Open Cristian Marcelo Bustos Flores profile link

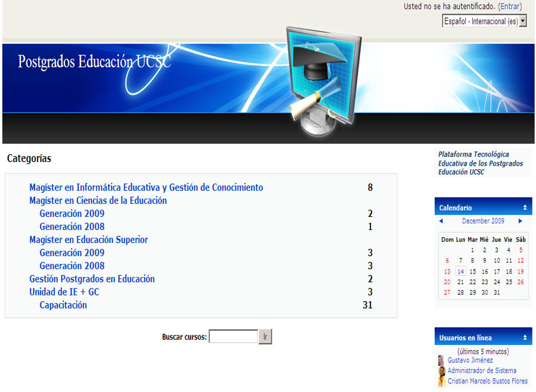pos(487,381)
